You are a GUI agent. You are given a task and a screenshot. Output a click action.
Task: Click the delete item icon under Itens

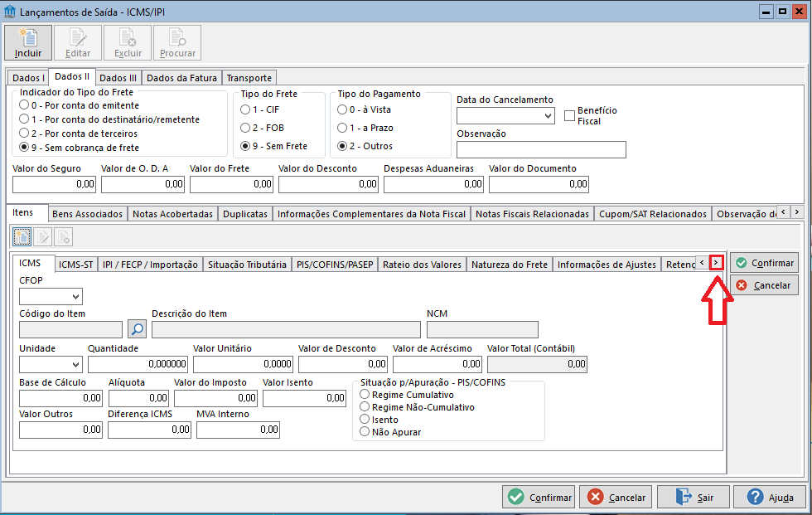pos(63,237)
